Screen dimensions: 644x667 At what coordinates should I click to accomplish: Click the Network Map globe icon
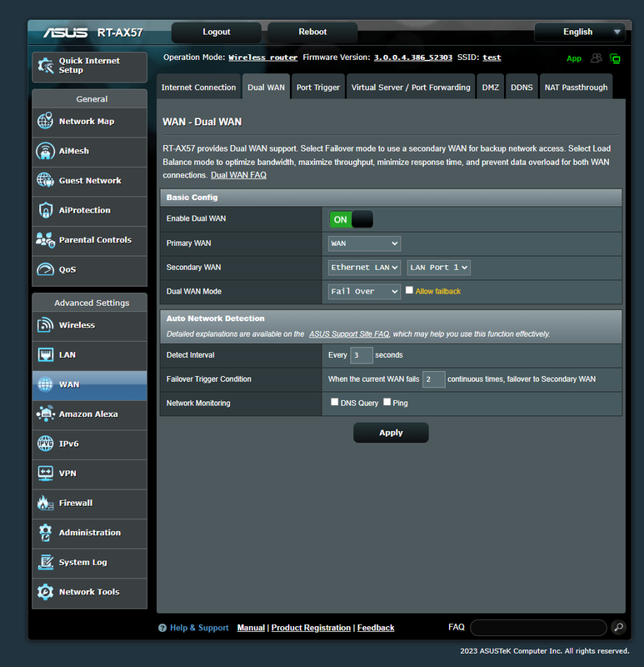click(46, 121)
